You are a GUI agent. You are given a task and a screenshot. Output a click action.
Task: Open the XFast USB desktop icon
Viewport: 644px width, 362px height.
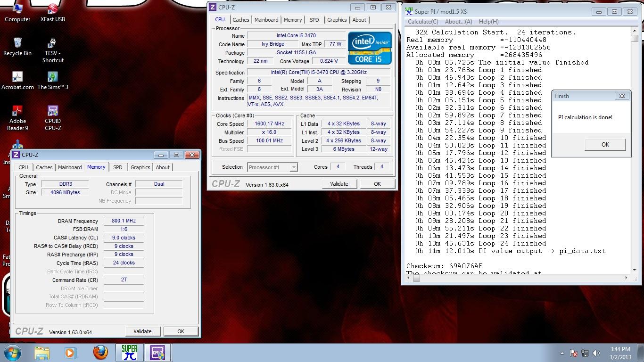pyautogui.click(x=53, y=13)
